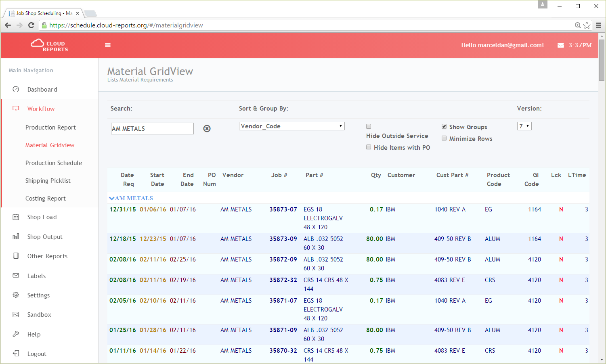Click the Hello marceldan@gmail.com greeting
Image resolution: width=606 pixels, height=364 pixels.
point(502,45)
